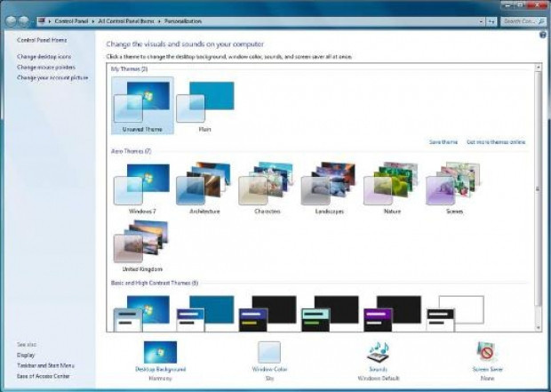551x392 pixels.
Task: Apply the Windows 7 Aero theme
Action: click(x=142, y=188)
